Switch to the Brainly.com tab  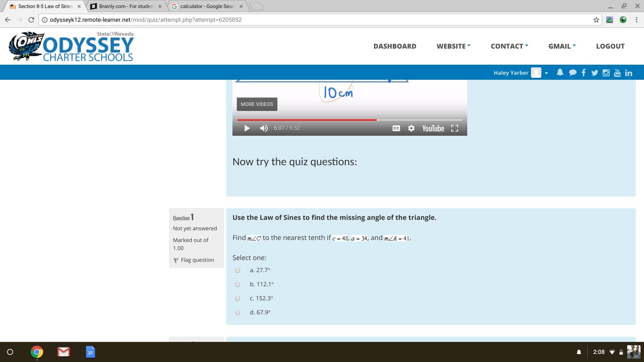coord(126,6)
